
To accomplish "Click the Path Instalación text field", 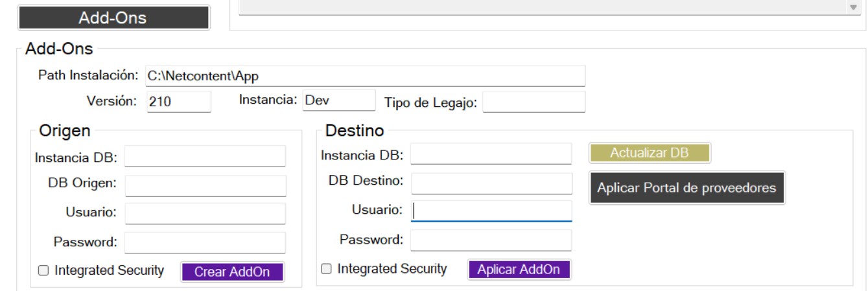I will point(365,76).
